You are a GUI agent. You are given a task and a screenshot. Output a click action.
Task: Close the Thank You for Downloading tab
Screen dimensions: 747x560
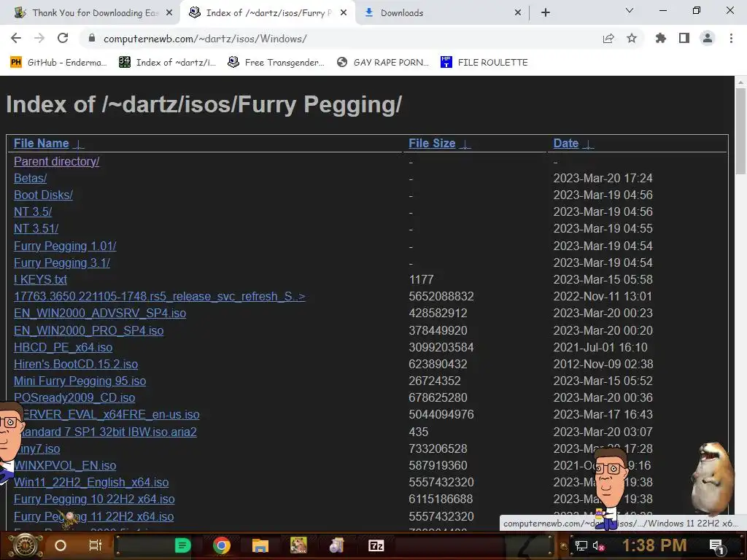tap(169, 13)
